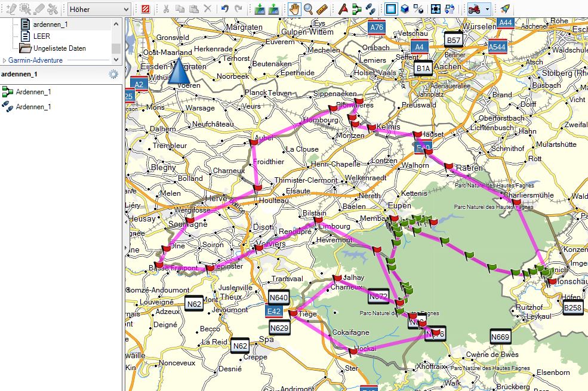This screenshot has width=588, height=391.
Task: Switch to the 3D cube map view
Action: [405, 9]
